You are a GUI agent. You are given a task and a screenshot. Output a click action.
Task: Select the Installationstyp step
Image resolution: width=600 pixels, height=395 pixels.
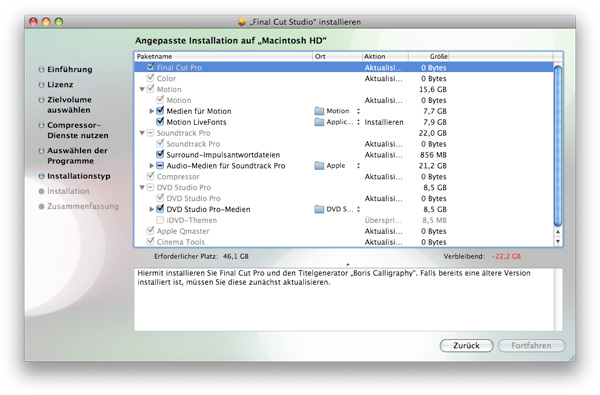(78, 176)
